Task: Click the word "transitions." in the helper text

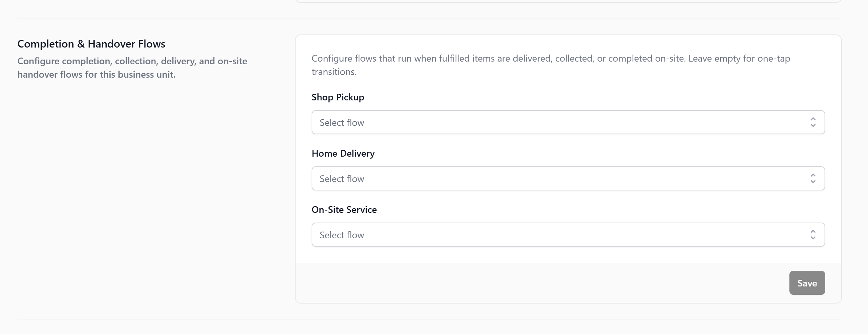Action: (x=334, y=72)
